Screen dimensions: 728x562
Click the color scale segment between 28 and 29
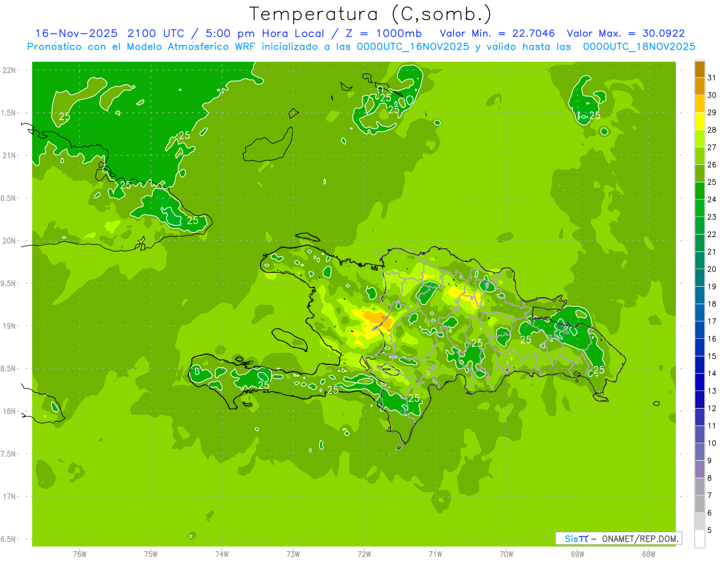(x=699, y=122)
